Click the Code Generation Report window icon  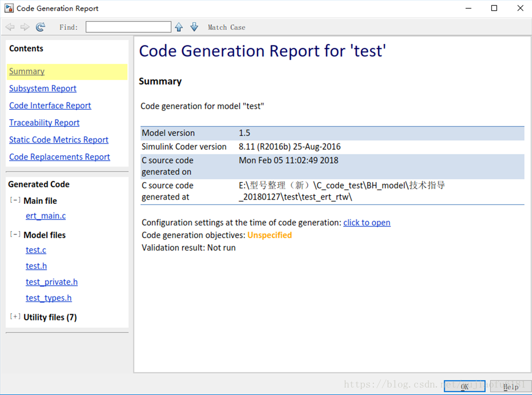(9, 9)
